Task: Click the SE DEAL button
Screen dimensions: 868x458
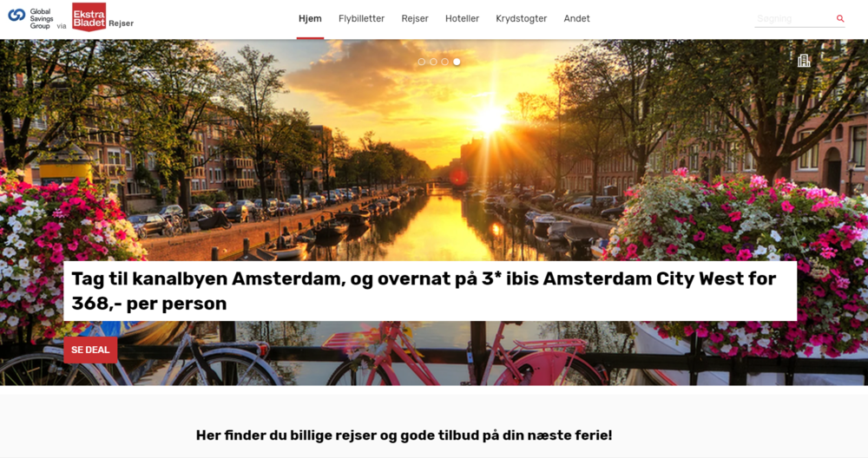Action: point(90,350)
